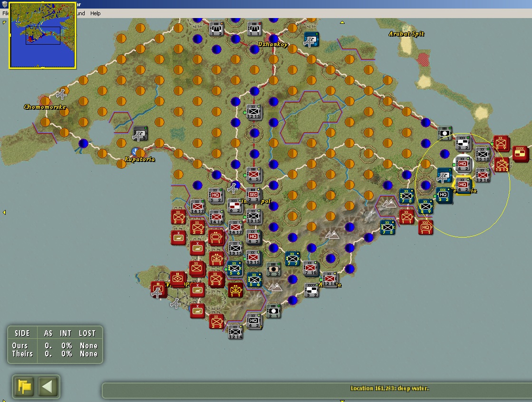Select the grey division marked 13 16
Viewport: 532px width, 402px height.
[x=483, y=175]
